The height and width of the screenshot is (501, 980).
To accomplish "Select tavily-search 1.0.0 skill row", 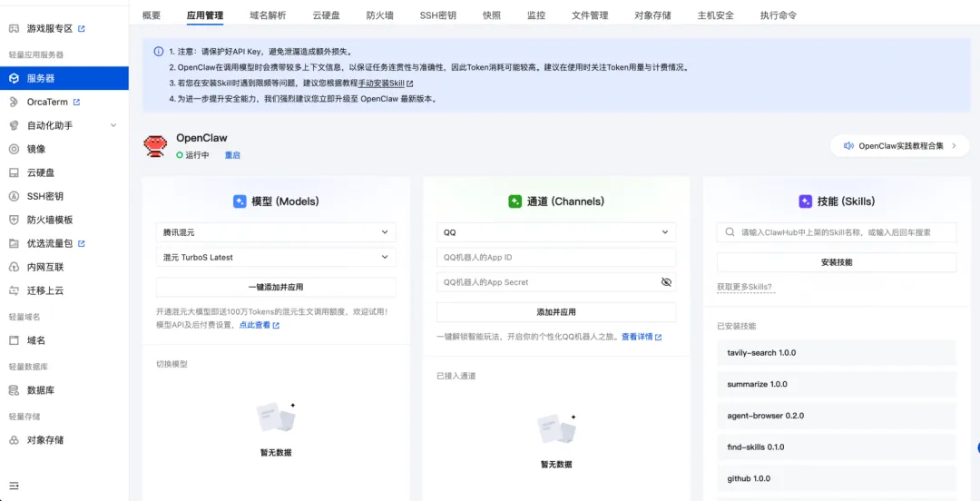I will click(837, 353).
